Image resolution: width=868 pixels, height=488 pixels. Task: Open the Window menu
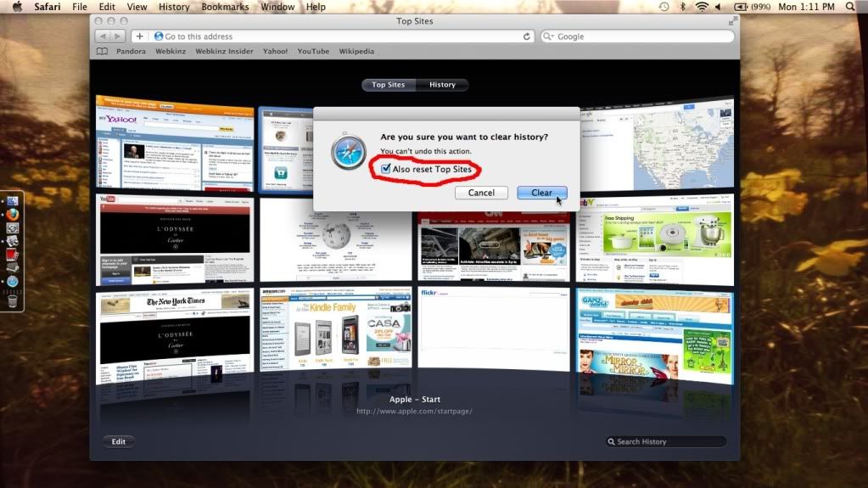click(x=277, y=7)
